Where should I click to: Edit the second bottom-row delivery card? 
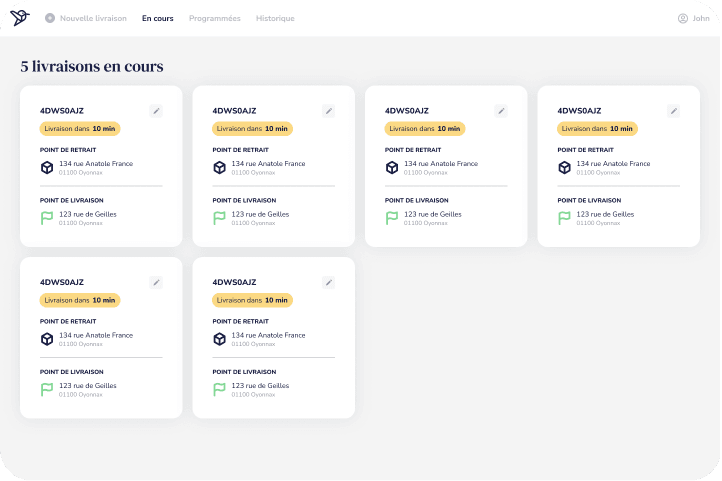(x=328, y=283)
